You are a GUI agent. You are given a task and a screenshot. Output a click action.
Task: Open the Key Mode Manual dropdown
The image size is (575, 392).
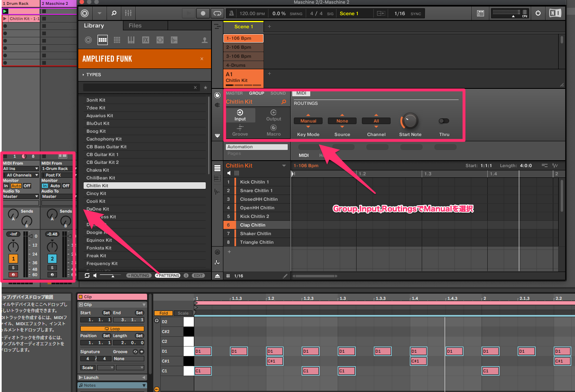308,121
